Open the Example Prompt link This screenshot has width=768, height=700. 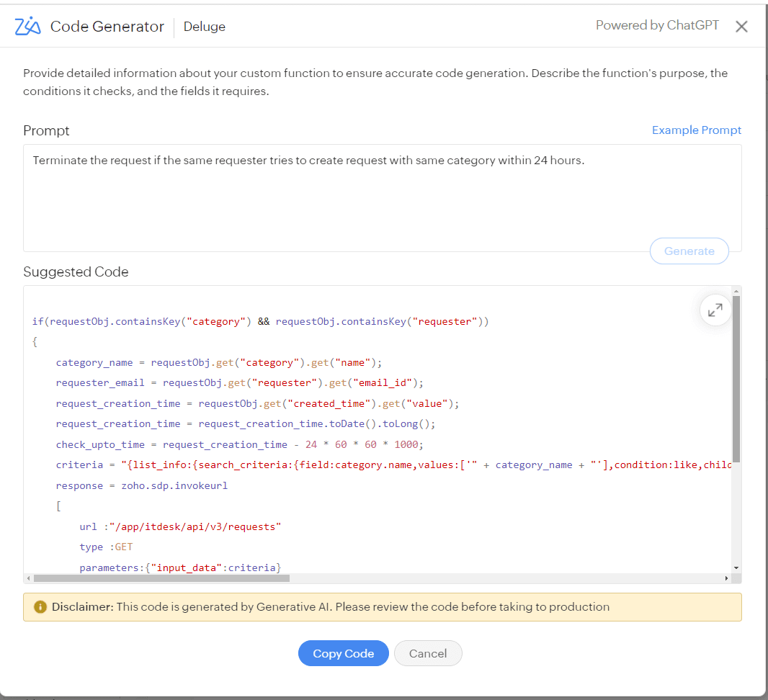696,130
